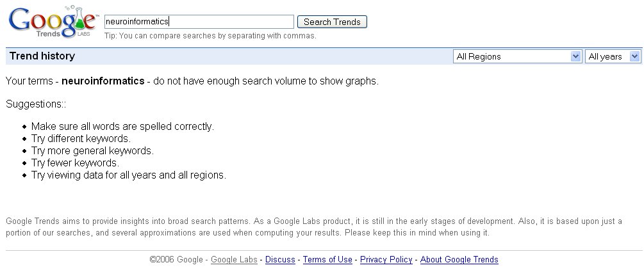Click the all years and regions suggestion
The height and width of the screenshot is (279, 644).
coord(128,175)
